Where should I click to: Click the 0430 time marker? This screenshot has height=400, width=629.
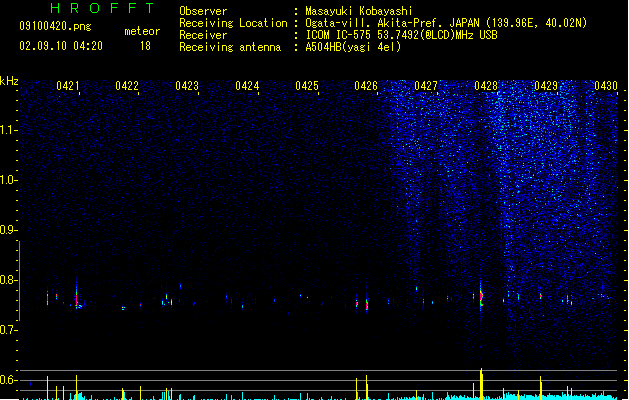(606, 86)
